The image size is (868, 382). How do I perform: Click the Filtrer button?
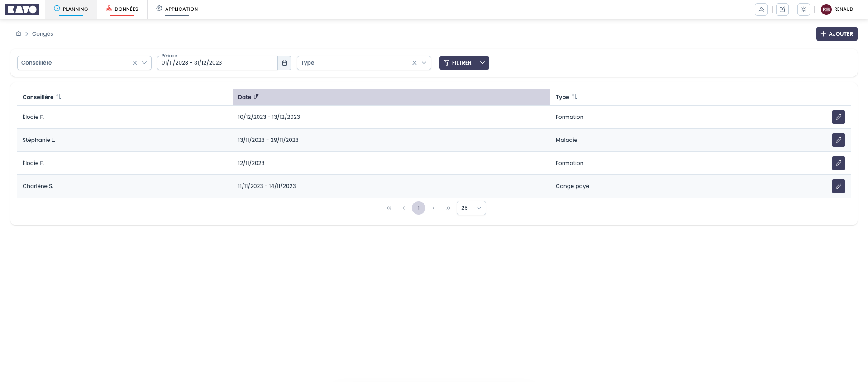click(x=458, y=63)
